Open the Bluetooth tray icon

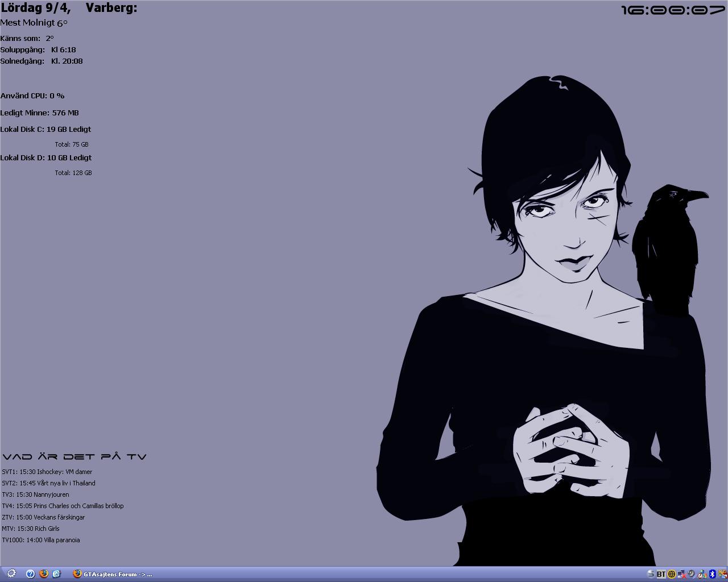click(x=712, y=574)
